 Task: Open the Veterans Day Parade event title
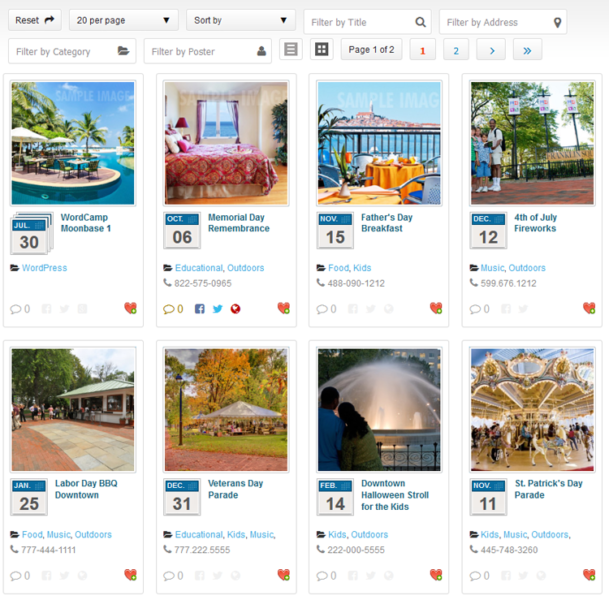pos(235,489)
